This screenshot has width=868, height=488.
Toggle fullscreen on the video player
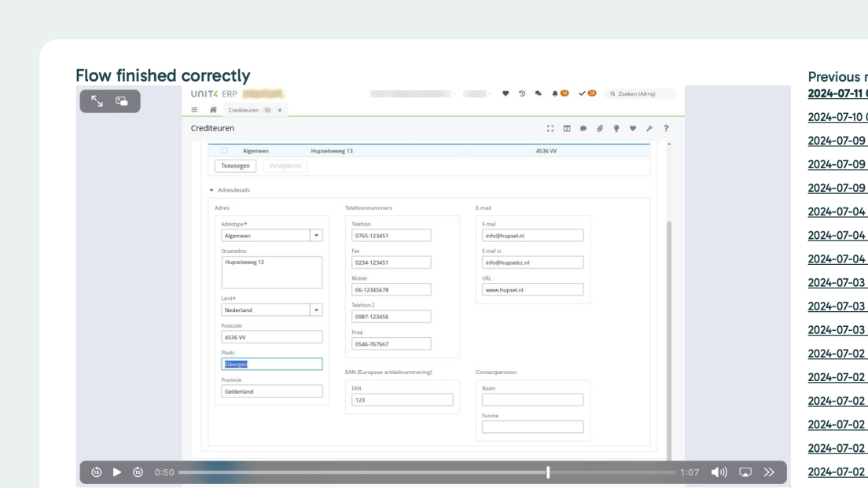[97, 101]
